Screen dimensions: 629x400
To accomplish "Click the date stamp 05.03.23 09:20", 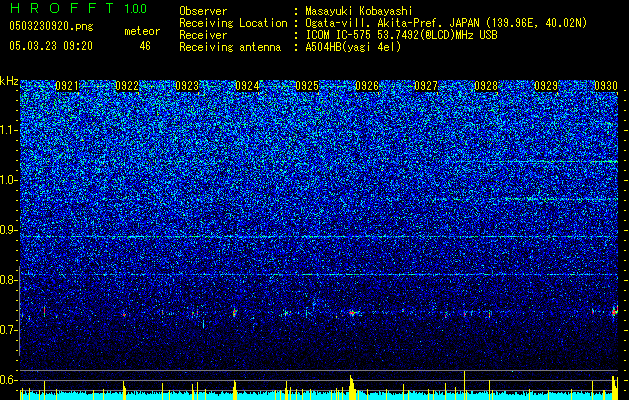I will tap(51, 46).
